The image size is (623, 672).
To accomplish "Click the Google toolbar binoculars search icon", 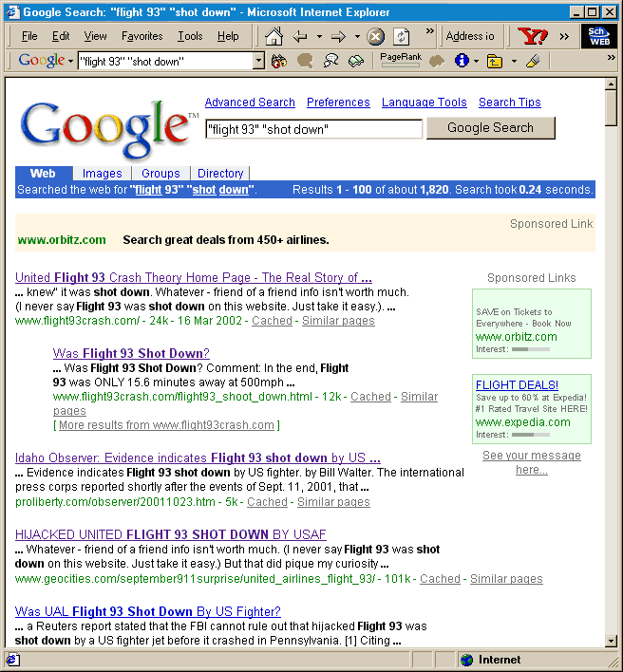I will [x=279, y=62].
